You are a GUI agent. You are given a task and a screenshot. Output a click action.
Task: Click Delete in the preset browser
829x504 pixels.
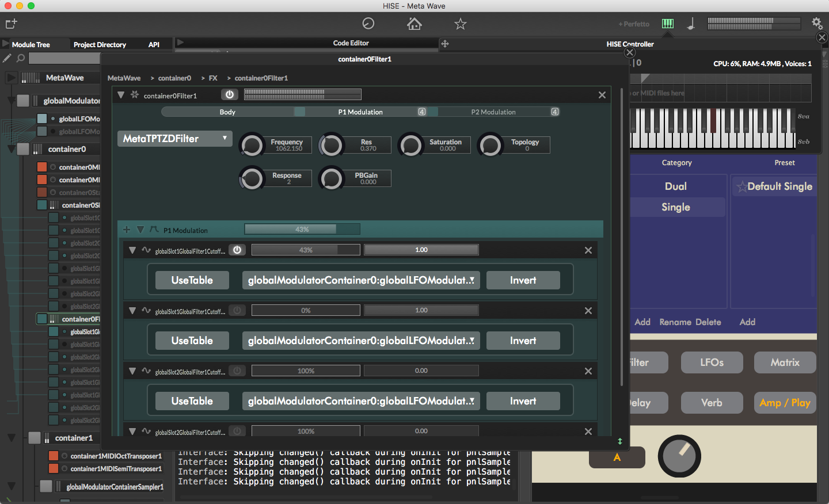[x=708, y=322]
